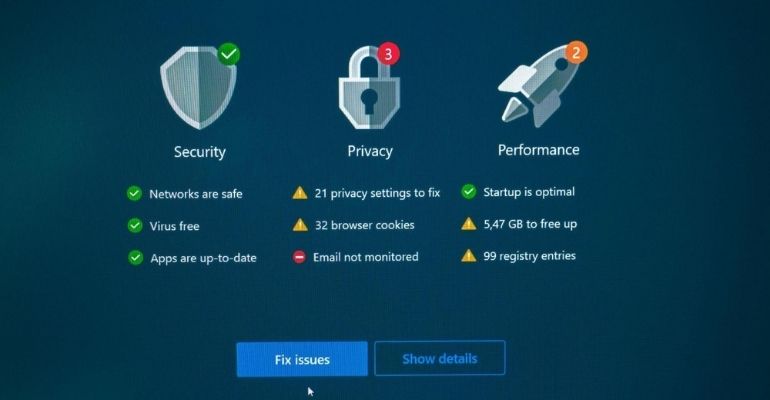The height and width of the screenshot is (400, 770).
Task: Click the Networks are safe status
Action: click(196, 194)
